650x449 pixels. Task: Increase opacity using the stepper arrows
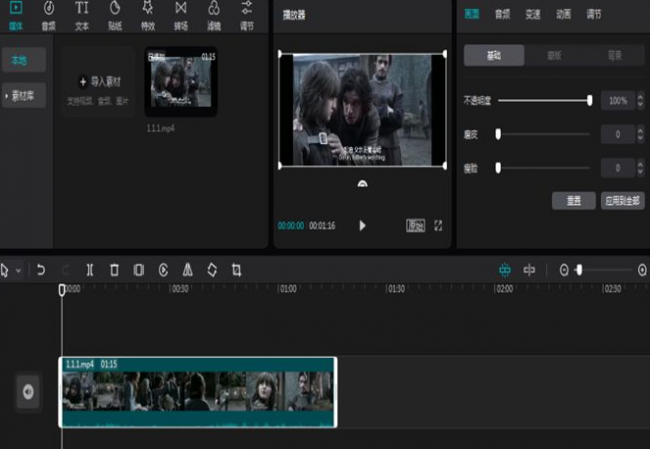coord(640,96)
